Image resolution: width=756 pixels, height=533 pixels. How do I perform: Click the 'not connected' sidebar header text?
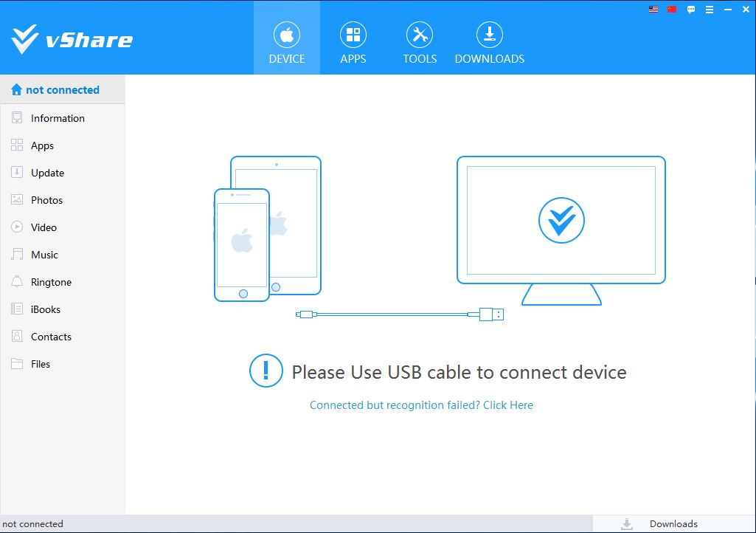click(63, 90)
